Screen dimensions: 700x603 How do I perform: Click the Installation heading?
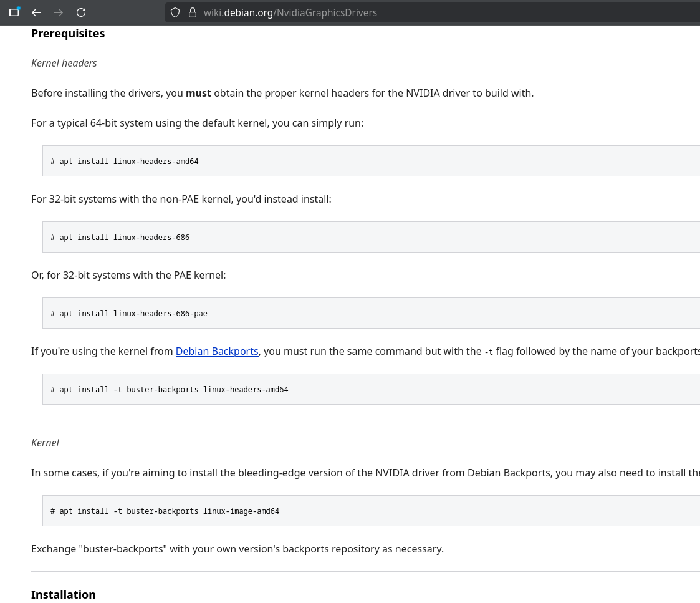63,594
